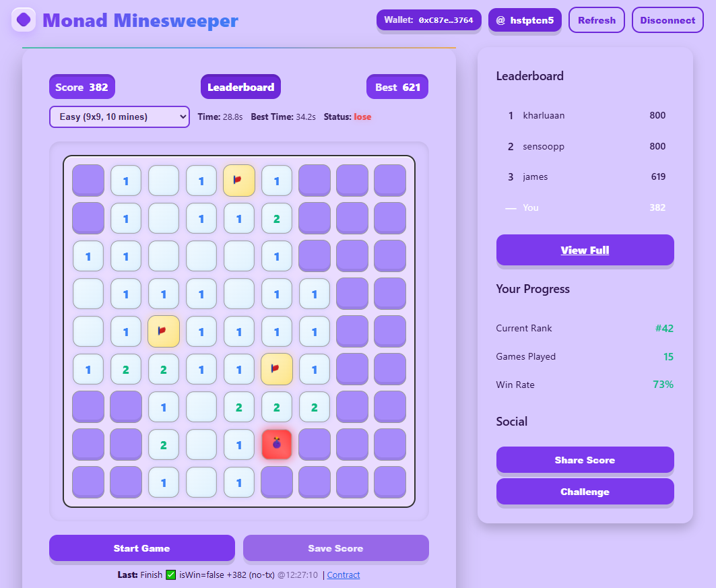This screenshot has height=588, width=716.
Task: Click the Wallet address badge
Action: (429, 20)
